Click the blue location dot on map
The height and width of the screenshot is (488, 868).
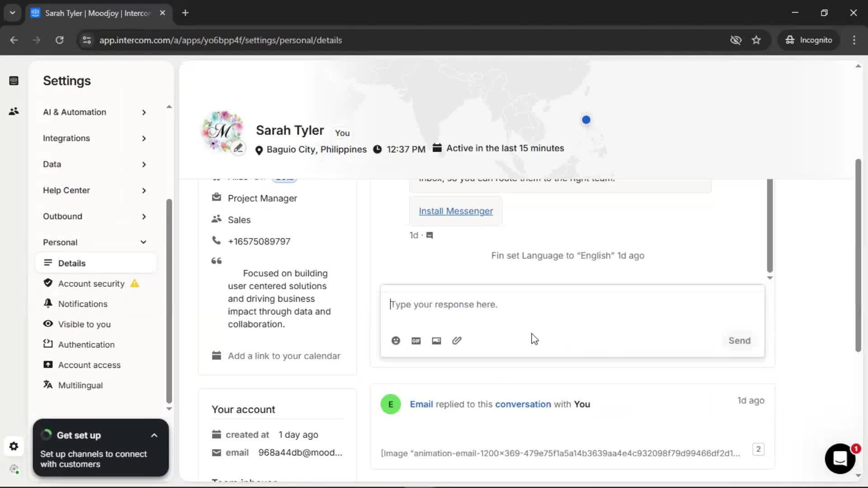(586, 120)
